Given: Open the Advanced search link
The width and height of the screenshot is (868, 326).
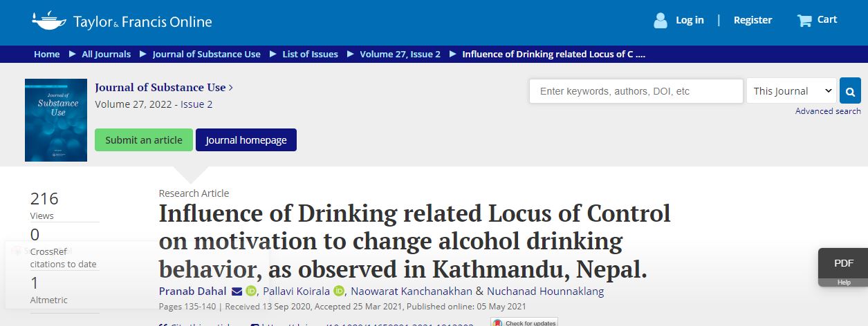Looking at the screenshot, I should coord(828,111).
